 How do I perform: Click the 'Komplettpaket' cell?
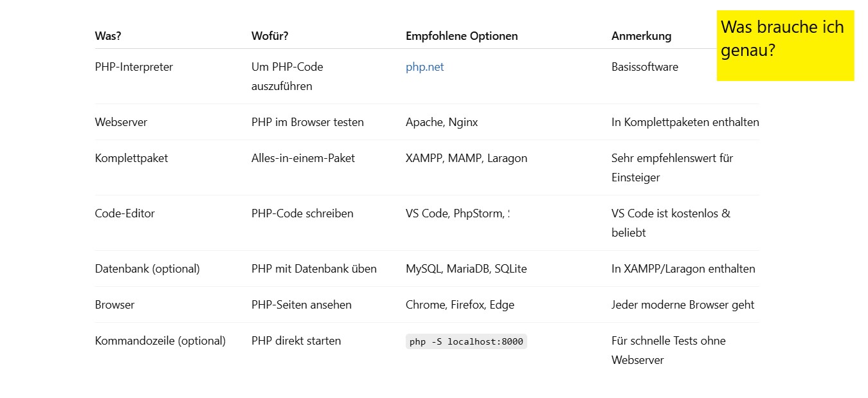[x=131, y=158]
